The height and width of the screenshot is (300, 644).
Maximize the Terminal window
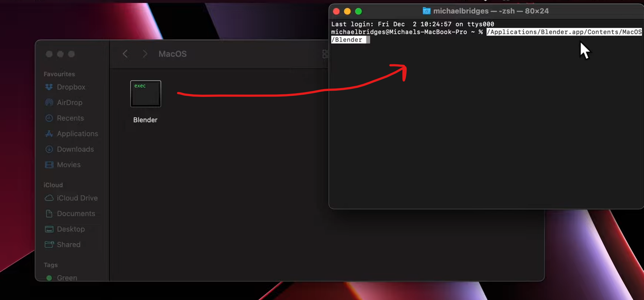(358, 11)
